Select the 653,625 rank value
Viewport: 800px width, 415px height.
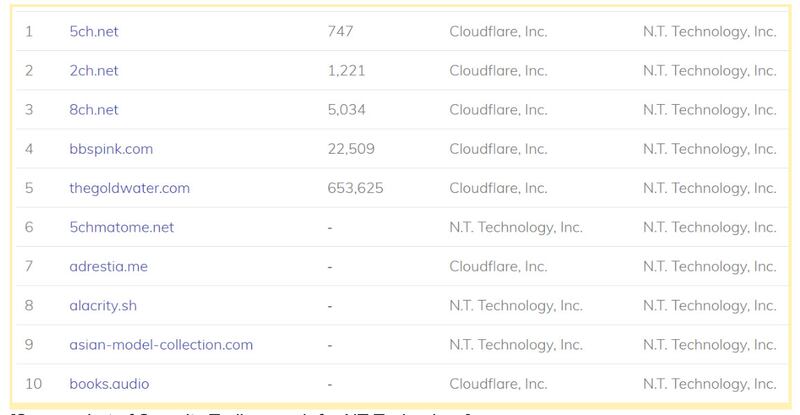[355, 188]
